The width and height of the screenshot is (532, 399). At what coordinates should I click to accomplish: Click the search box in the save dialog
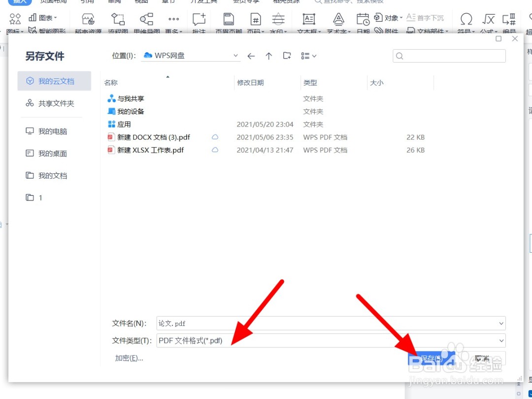[x=449, y=56]
